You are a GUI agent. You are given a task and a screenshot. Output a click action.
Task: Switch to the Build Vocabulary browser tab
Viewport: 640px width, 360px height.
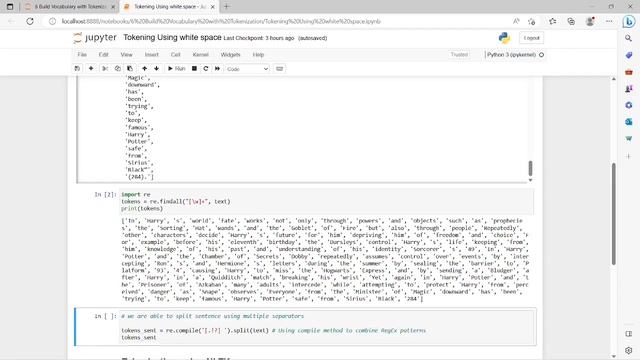pos(69,7)
